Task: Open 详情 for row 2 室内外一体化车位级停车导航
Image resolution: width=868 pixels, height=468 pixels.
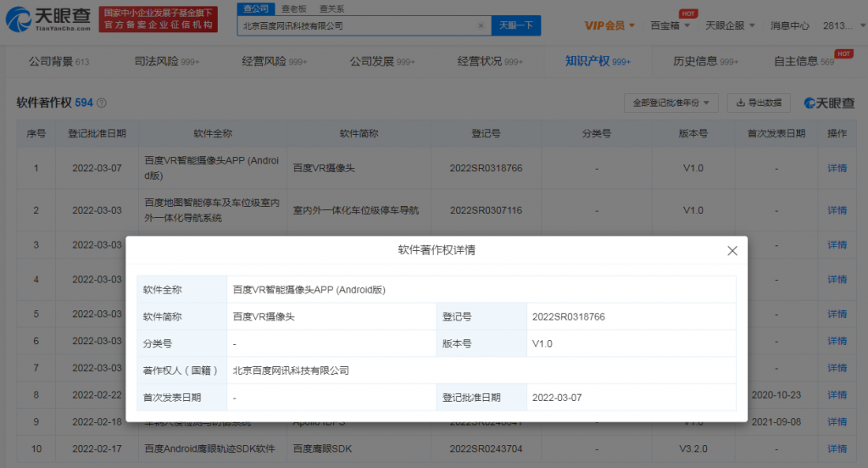Action: 837,210
